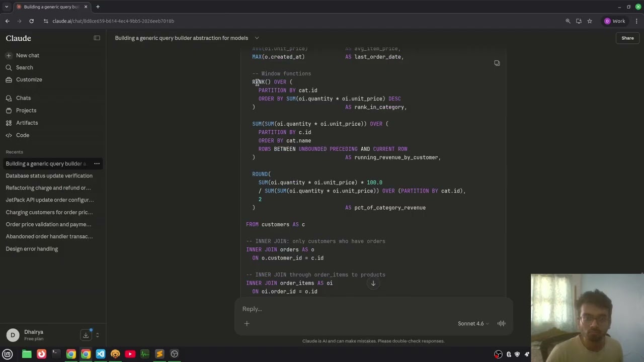The width and height of the screenshot is (644, 362).
Task: Open 'Refactoring charge and refund' chat
Action: (x=48, y=188)
